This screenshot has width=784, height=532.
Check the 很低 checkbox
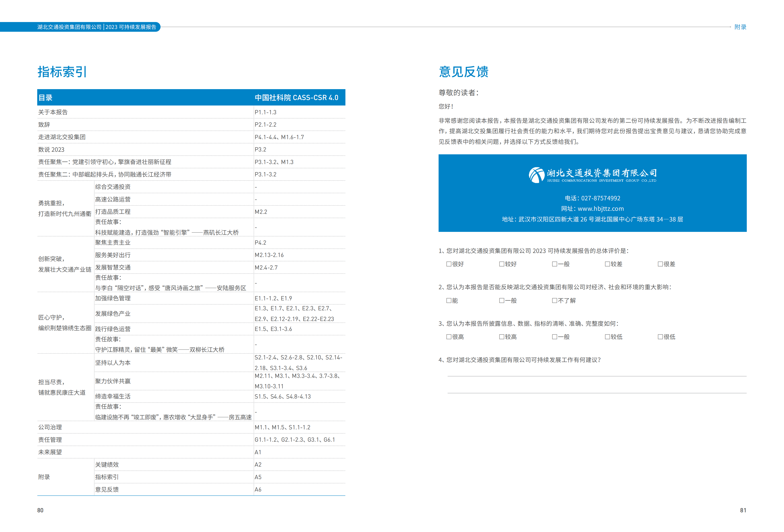click(660, 337)
